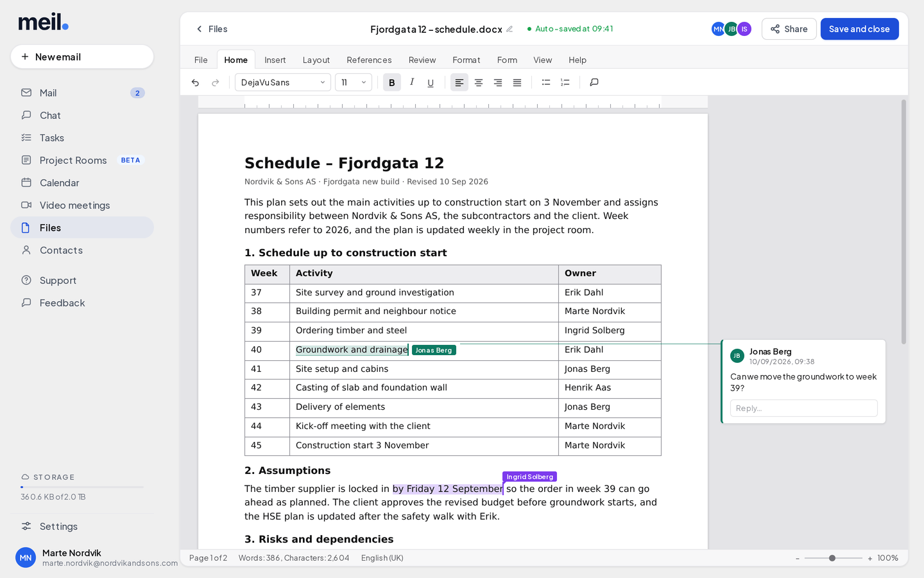Open the View tab
924x578 pixels.
coord(543,60)
